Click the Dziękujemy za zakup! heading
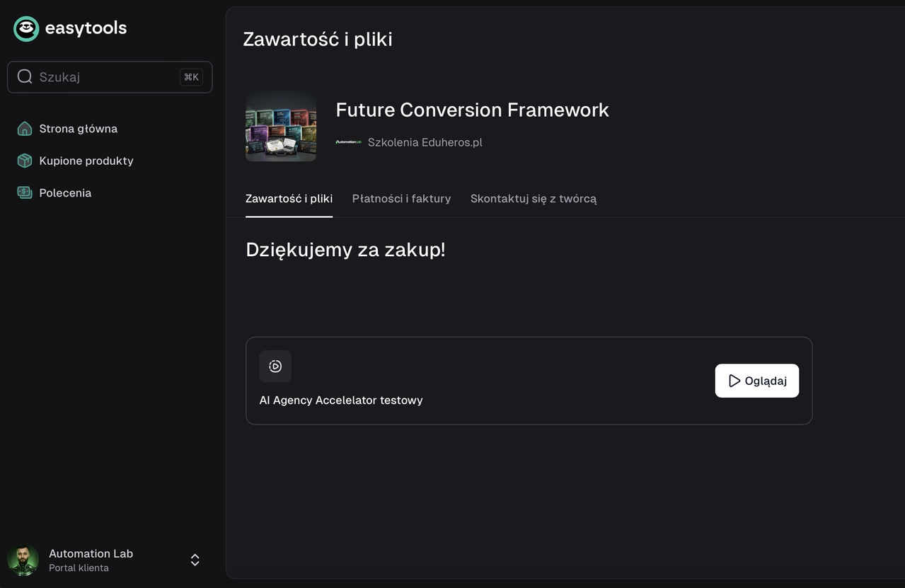This screenshot has width=905, height=588. click(345, 250)
